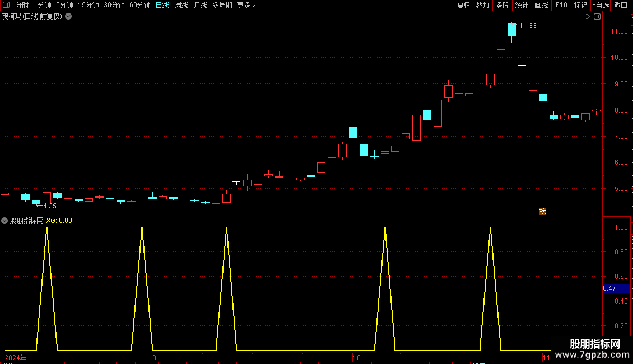Click the diamond marker icon
633x364 pixels.
(587, 17)
